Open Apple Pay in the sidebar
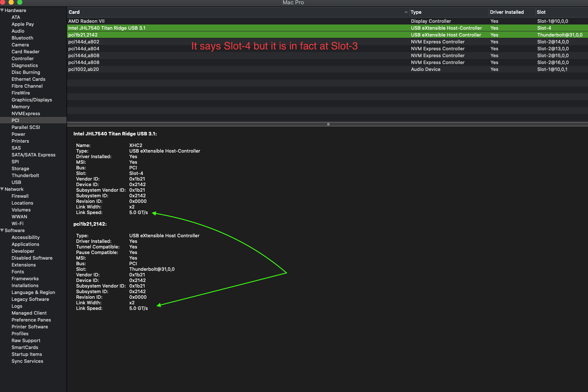This screenshot has height=392, width=588. click(x=23, y=24)
